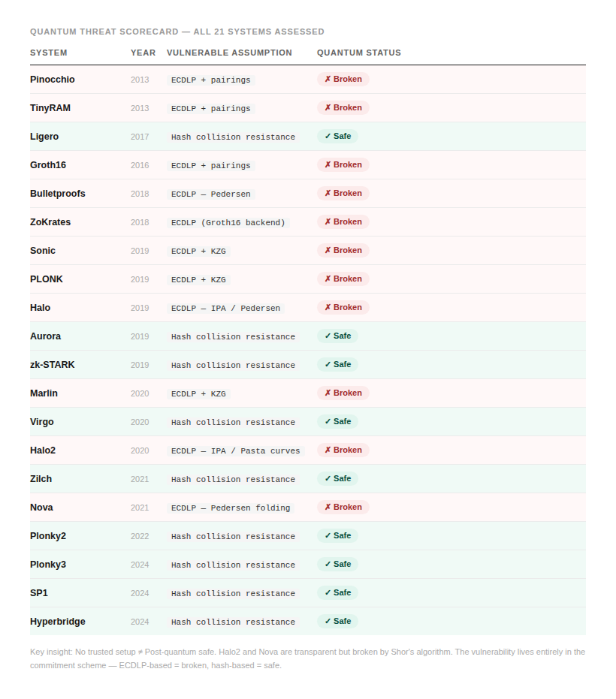This screenshot has width=616, height=699.
Task: Select the Marlin row's year 2020
Action: [140, 393]
